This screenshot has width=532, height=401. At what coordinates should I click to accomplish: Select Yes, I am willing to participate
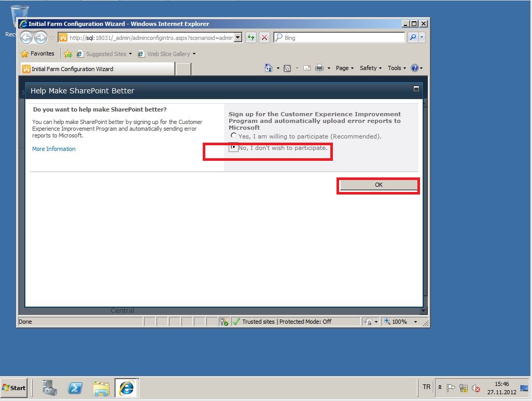pyautogui.click(x=233, y=136)
